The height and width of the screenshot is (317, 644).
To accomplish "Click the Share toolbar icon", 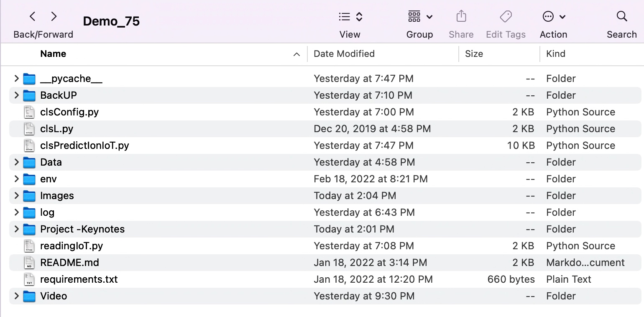I will [461, 17].
